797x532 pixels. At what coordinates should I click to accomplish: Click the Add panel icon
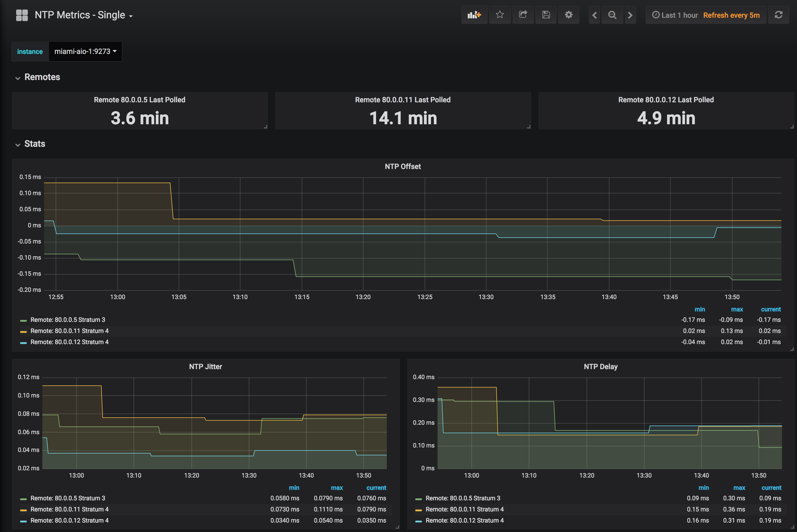coord(474,15)
